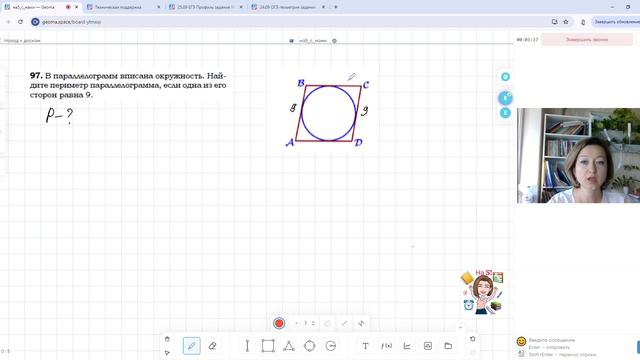Choose the circle shape tool
Image resolution: width=640 pixels, height=360 pixels.
click(x=310, y=346)
